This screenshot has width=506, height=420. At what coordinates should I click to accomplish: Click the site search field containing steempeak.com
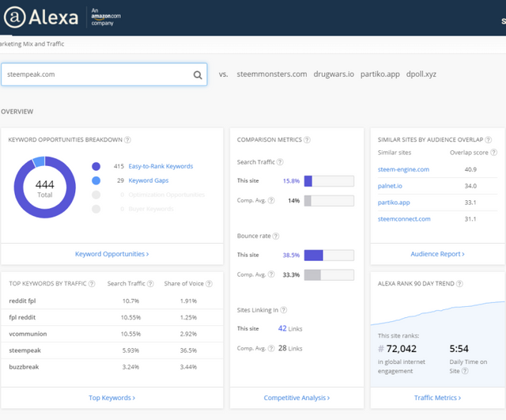click(x=104, y=74)
